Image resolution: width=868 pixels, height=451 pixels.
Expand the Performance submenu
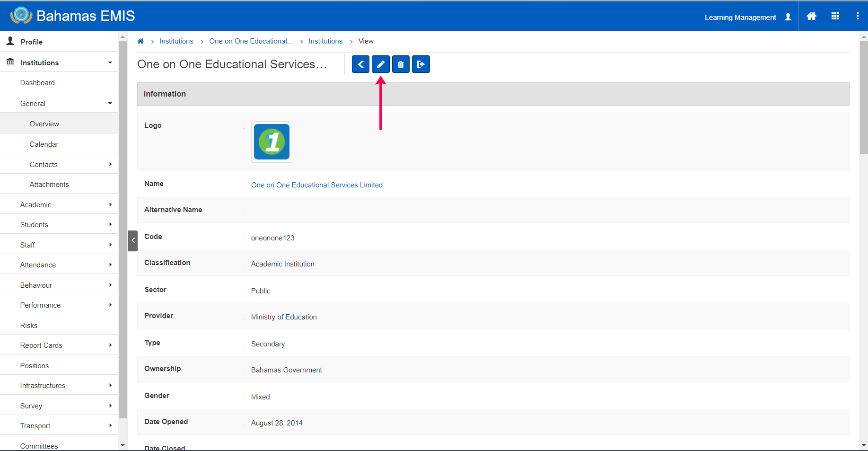[110, 305]
